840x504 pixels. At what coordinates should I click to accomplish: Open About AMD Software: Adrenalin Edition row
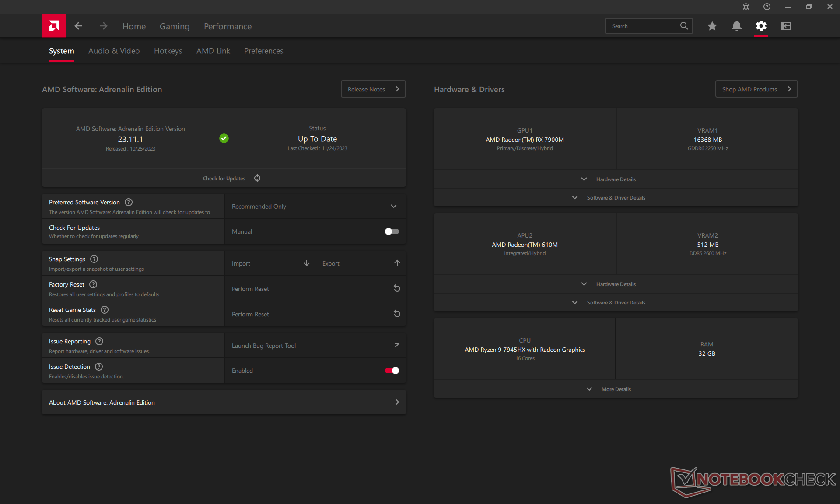tap(224, 402)
